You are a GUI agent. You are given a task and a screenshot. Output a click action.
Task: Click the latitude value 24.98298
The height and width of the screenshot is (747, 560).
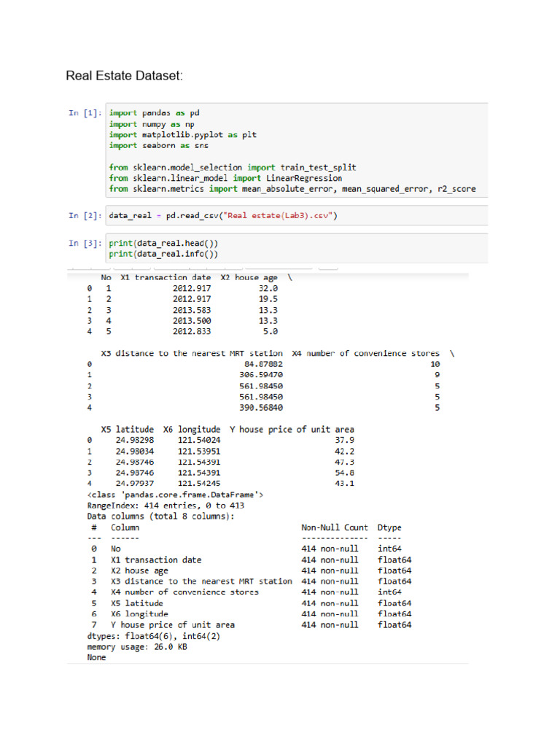pyautogui.click(x=135, y=440)
